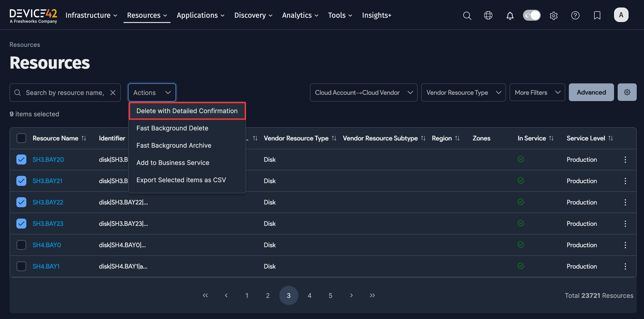This screenshot has width=644, height=319.
Task: Open row actions menu for SH4.BAY0
Action: click(625, 245)
